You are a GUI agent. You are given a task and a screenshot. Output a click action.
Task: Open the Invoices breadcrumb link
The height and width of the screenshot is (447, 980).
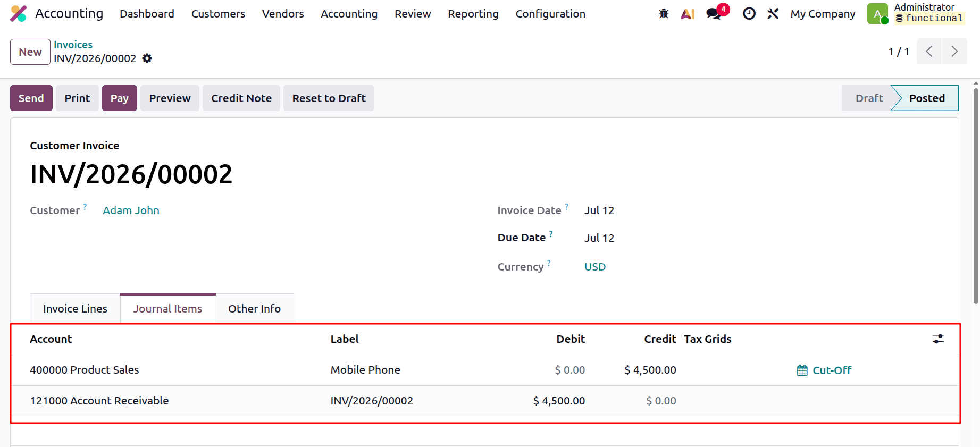coord(73,45)
